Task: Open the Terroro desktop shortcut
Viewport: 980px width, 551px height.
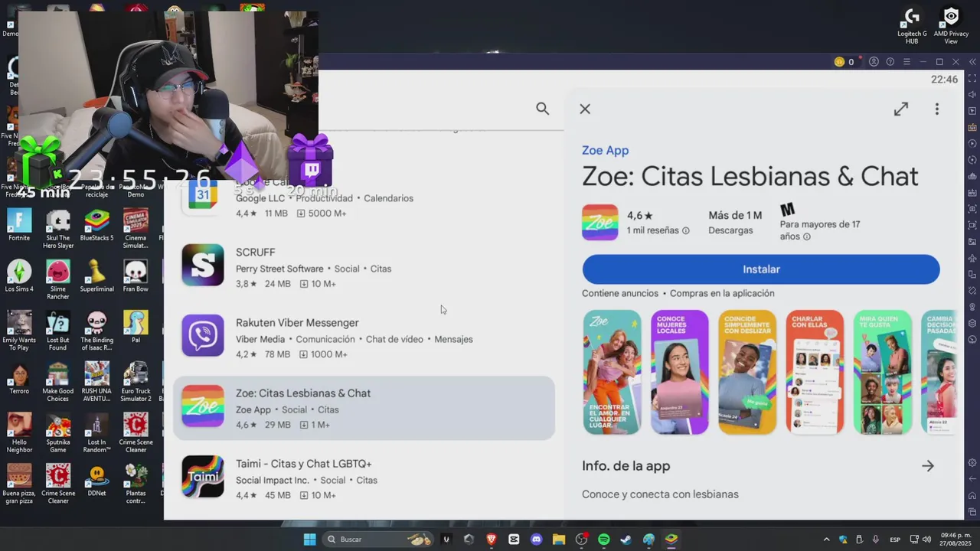Action: [19, 378]
